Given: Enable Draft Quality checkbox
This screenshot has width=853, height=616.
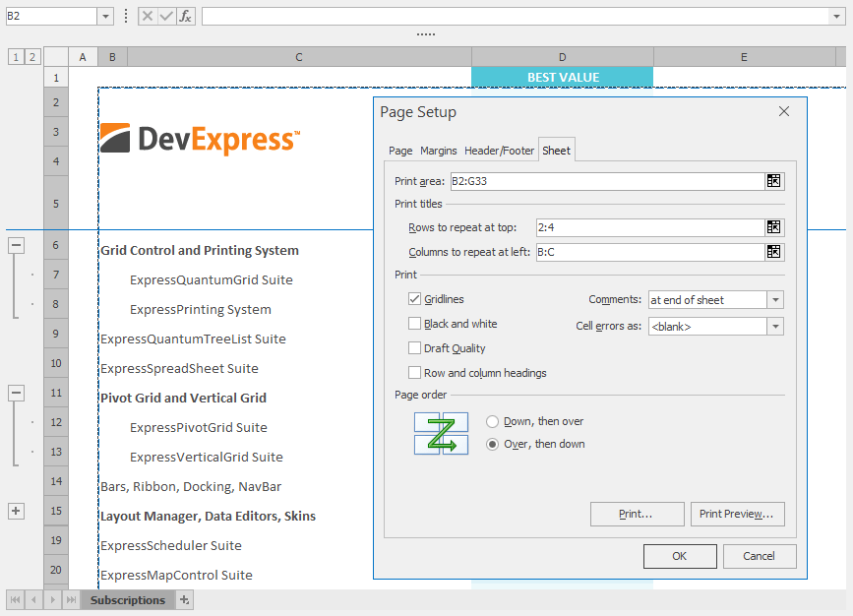Looking at the screenshot, I should 414,348.
